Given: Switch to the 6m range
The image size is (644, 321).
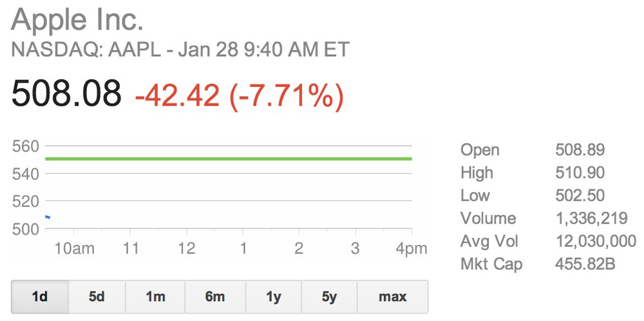Looking at the screenshot, I should coord(215,297).
